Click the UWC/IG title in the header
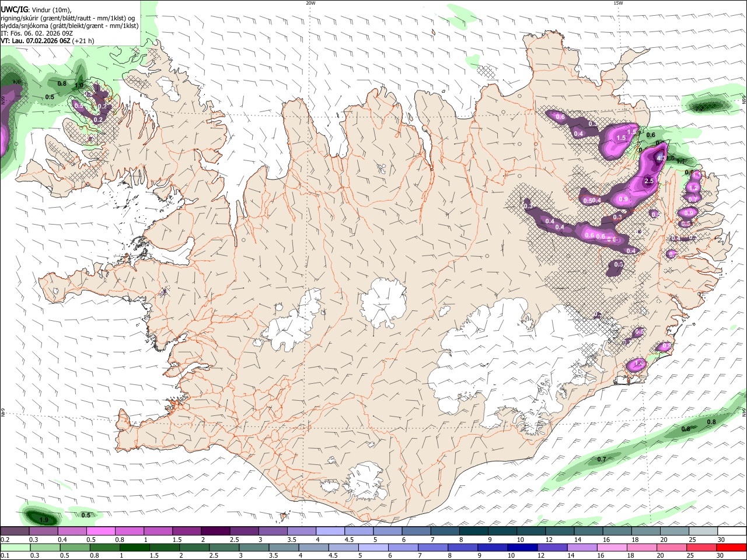Screen dimensions: 747x560 click(x=13, y=9)
